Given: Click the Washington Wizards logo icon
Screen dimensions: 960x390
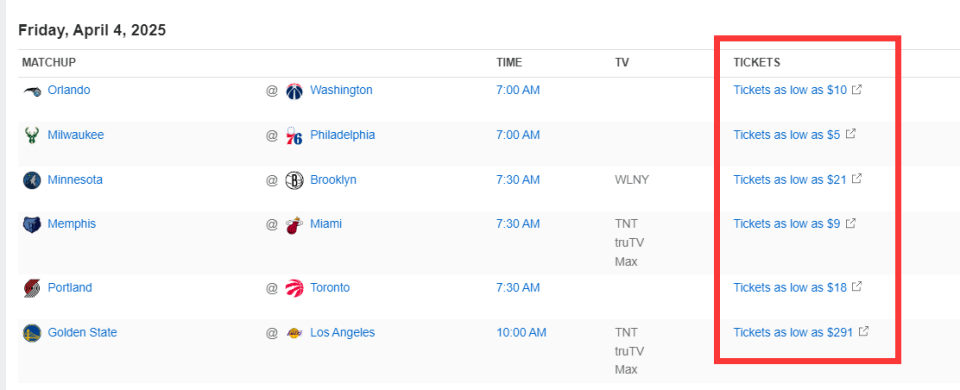Looking at the screenshot, I should pyautogui.click(x=294, y=91).
